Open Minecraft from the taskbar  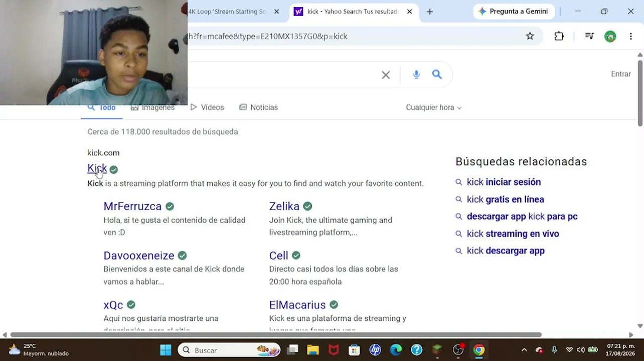[437, 350]
